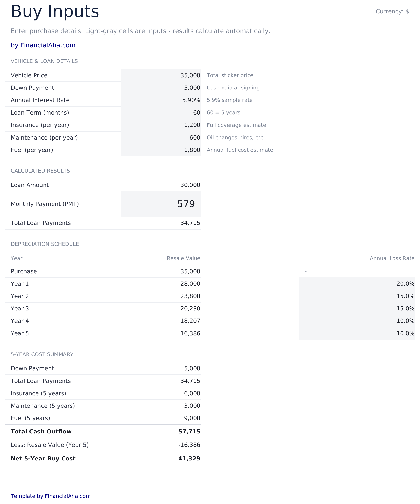
Task: Click the Total Cash Outflow value 57,715
Action: click(x=189, y=432)
